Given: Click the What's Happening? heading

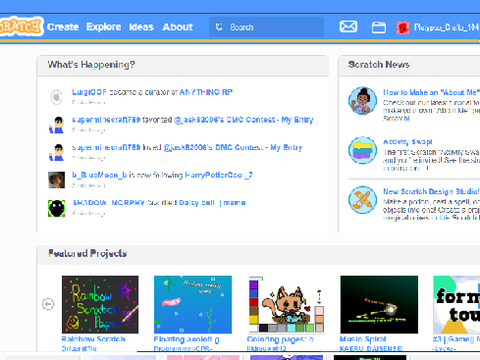Looking at the screenshot, I should click(x=91, y=65).
